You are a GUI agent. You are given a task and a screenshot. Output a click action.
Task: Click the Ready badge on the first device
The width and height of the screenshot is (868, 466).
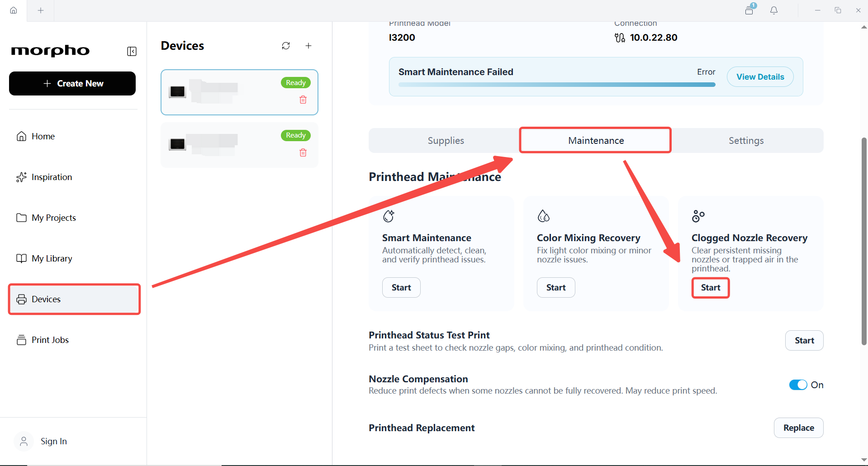click(296, 83)
